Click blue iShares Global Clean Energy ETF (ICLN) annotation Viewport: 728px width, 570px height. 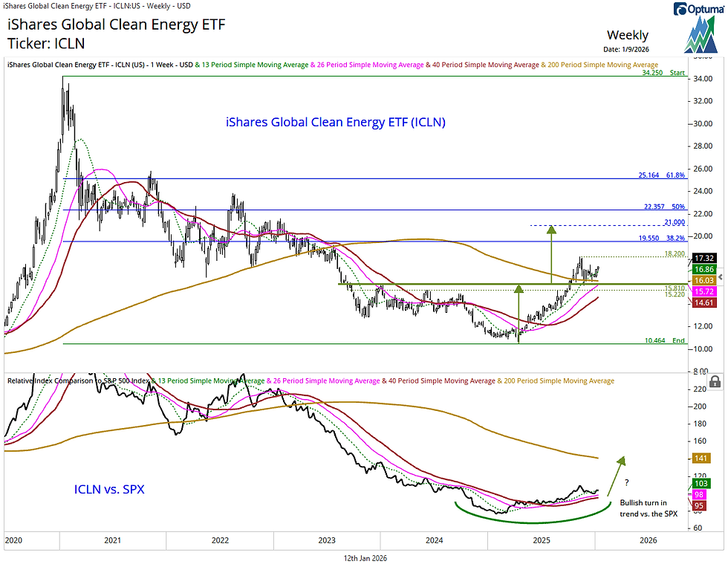[336, 123]
